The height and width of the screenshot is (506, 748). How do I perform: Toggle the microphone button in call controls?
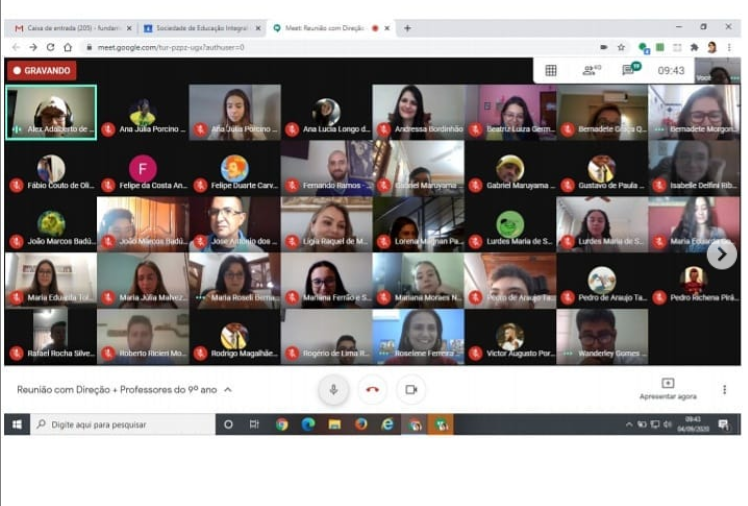point(334,389)
